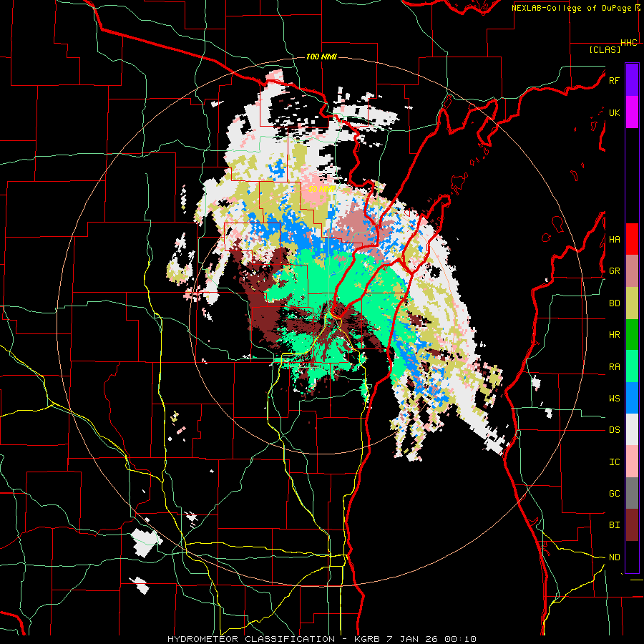This screenshot has width=644, height=644.
Task: Click the '00:10' timestamp text
Action: point(462,639)
